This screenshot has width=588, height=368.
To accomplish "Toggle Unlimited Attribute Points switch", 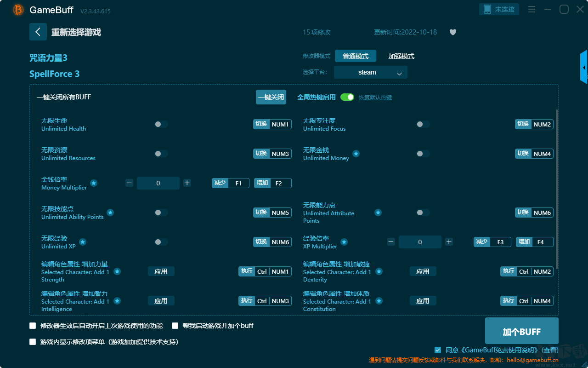I will (423, 213).
